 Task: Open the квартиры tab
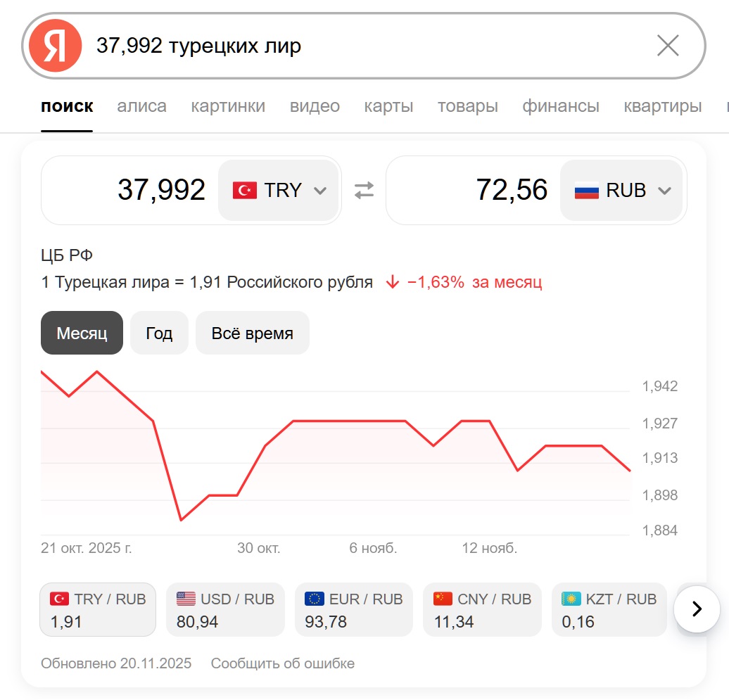click(x=663, y=106)
